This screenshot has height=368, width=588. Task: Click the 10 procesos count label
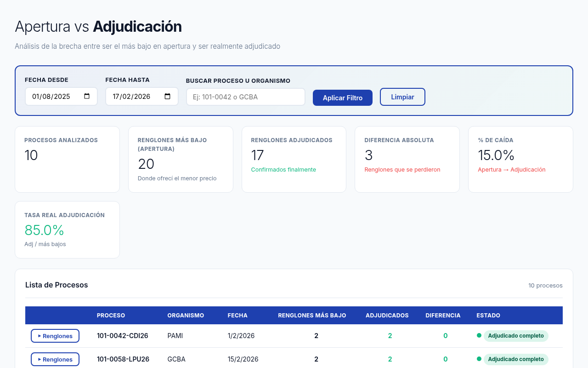[545, 285]
